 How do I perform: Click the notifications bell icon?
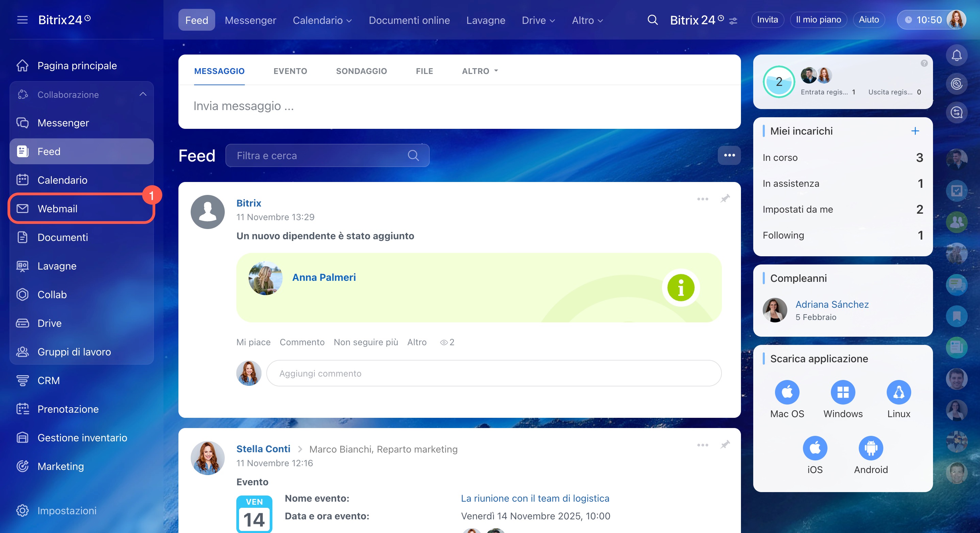click(x=956, y=56)
